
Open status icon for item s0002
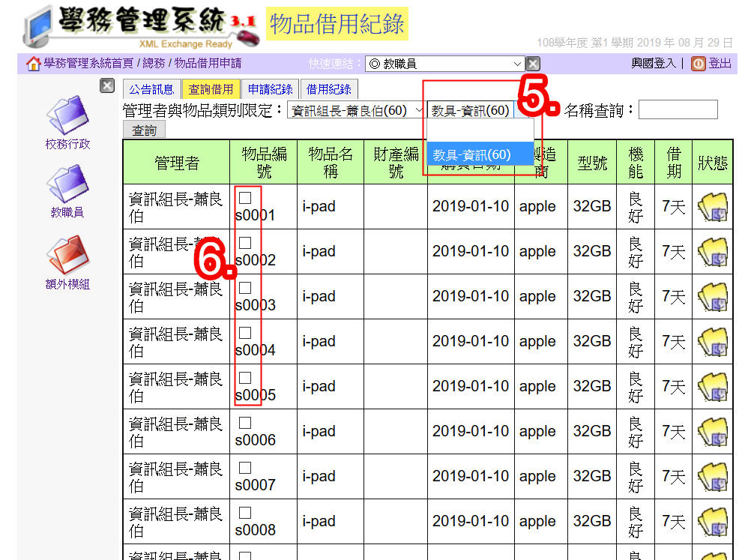[x=713, y=252]
